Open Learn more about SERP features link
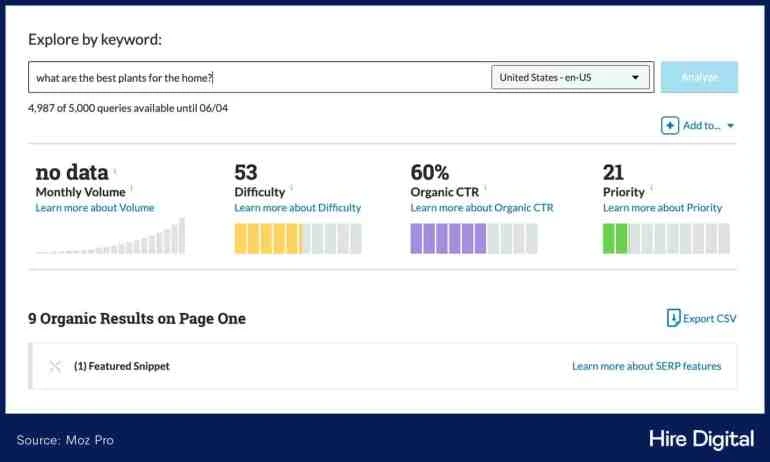The image size is (770, 462). [646, 366]
